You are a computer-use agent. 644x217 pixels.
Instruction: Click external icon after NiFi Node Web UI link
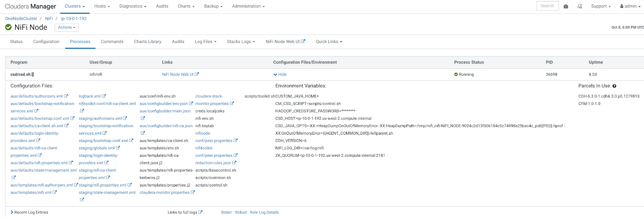197,74
